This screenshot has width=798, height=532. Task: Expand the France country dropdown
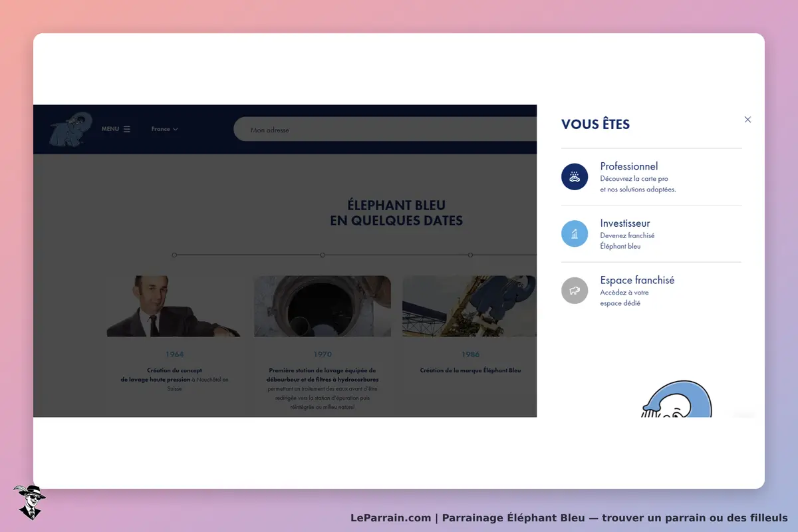(164, 129)
